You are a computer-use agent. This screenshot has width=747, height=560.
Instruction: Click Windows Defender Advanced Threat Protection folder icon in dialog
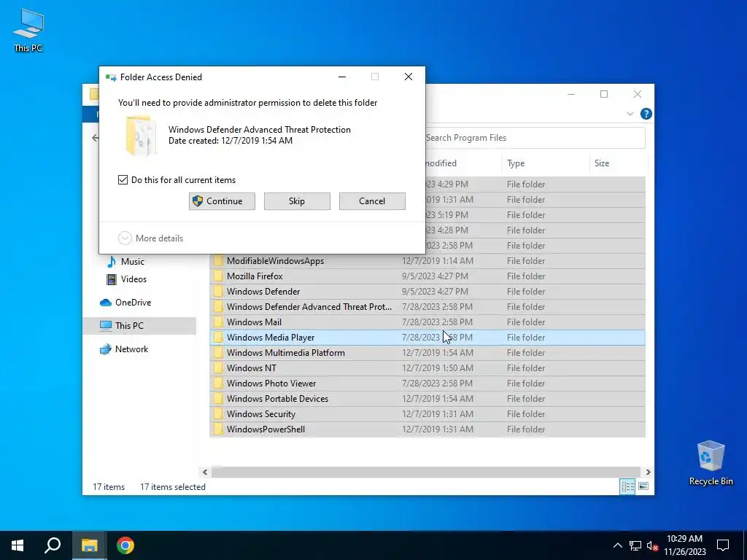[x=141, y=136]
